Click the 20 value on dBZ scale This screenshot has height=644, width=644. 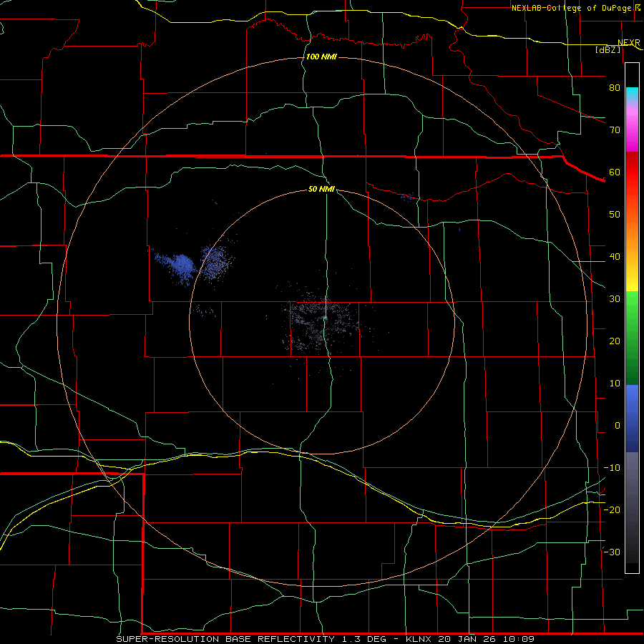[x=615, y=341]
